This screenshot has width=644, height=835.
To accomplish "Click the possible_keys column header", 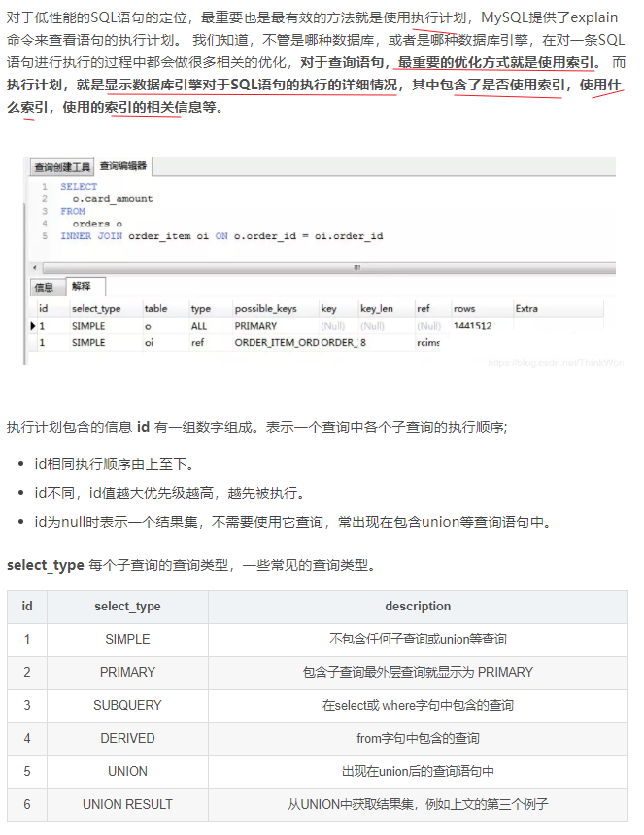I will [265, 309].
